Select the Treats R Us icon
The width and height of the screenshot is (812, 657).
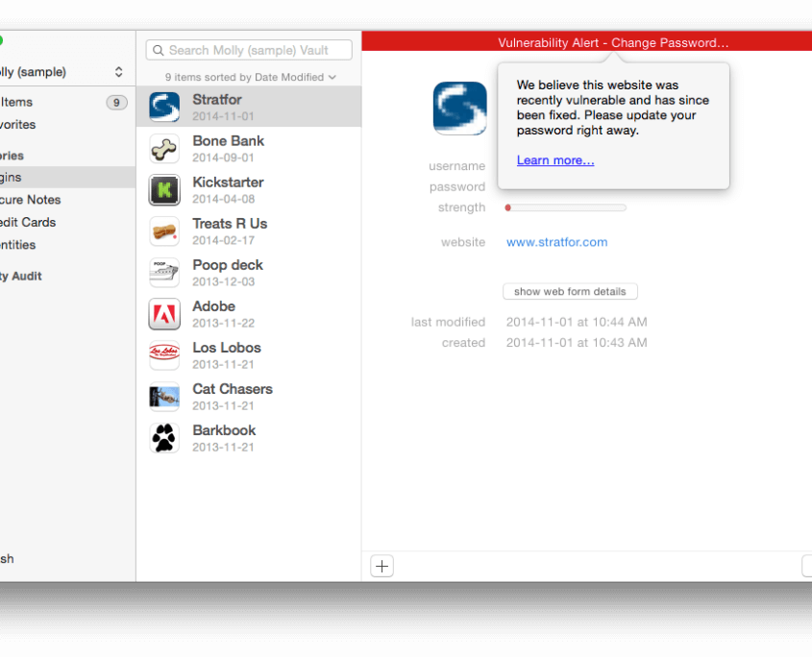[163, 231]
